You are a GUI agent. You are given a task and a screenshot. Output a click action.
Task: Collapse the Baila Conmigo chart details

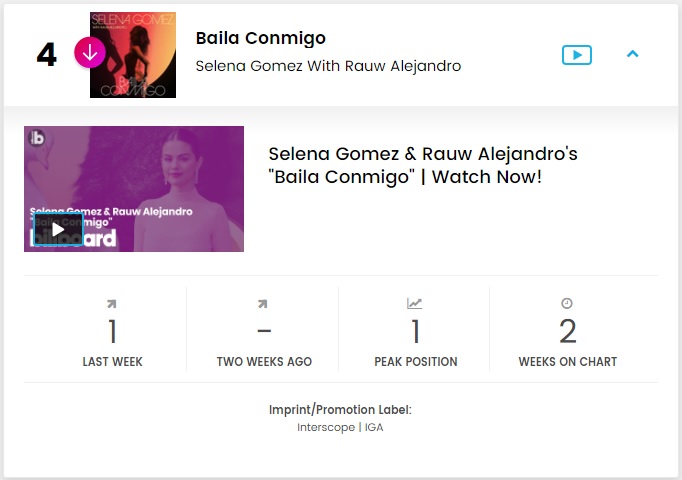pos(632,54)
